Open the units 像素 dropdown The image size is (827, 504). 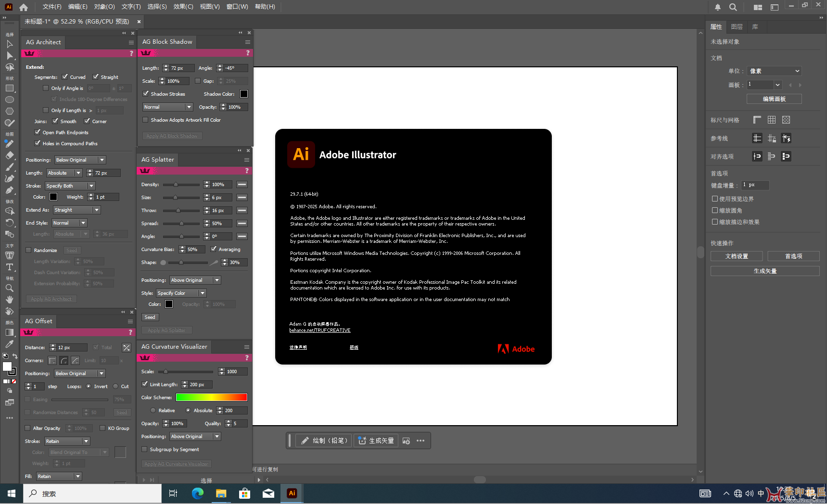point(775,71)
